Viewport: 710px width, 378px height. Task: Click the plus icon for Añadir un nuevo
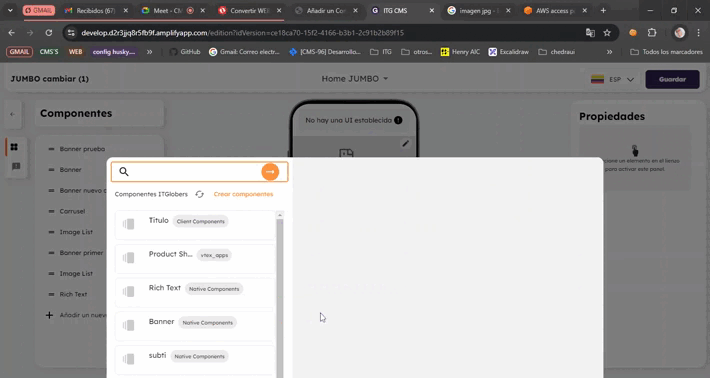(49, 315)
